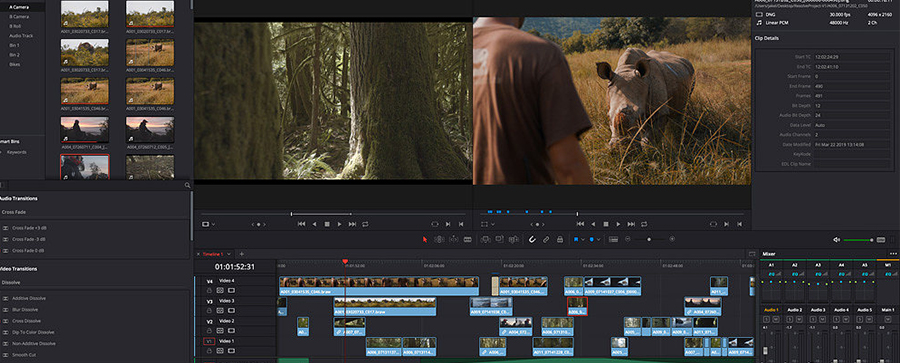The width and height of the screenshot is (900, 363).
Task: Toggle the Linked Selection chain icon
Action: tap(546, 240)
